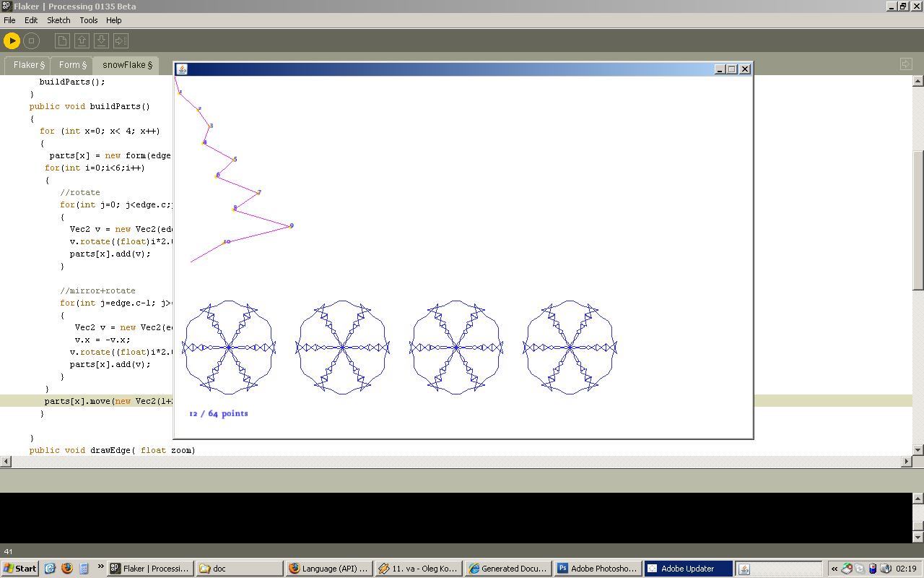Open a sketch using the up-arrow Open icon
Screen dimensions: 924x578
coord(82,41)
